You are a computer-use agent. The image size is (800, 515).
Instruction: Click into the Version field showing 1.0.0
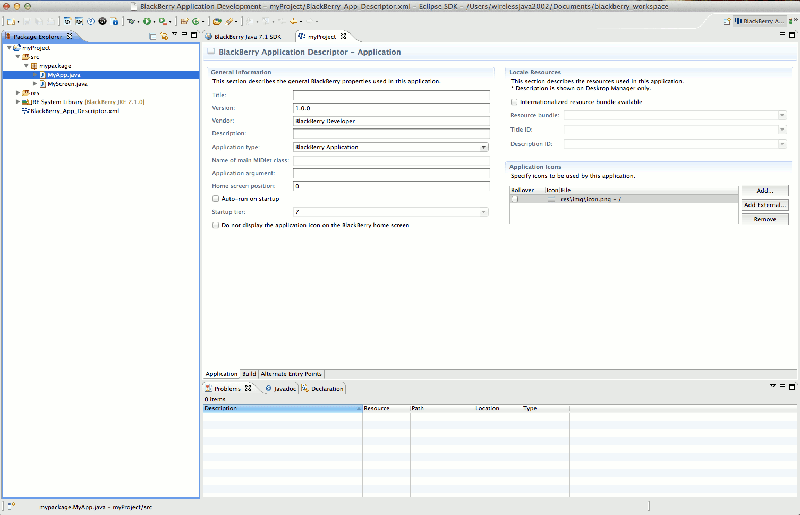coord(391,108)
